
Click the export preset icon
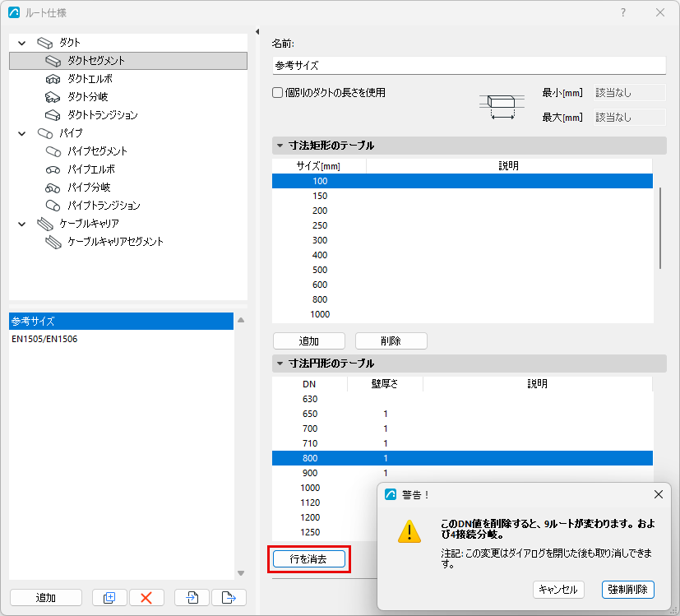click(229, 598)
